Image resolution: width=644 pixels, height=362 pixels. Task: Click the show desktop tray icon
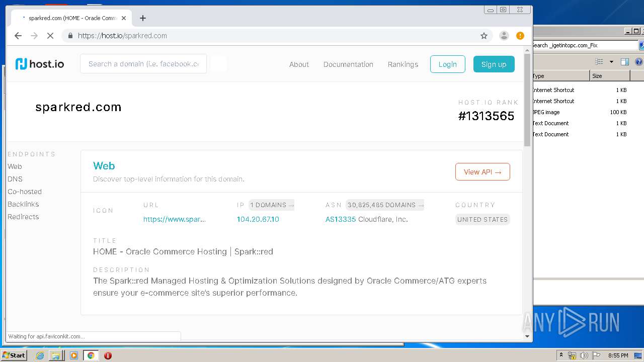[638, 355]
